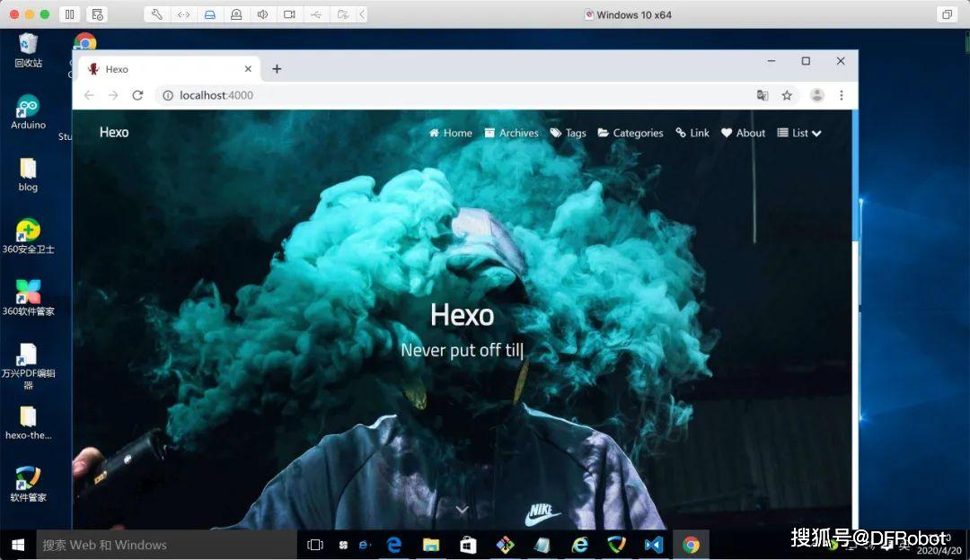
Task: Open Task View in taskbar
Action: pyautogui.click(x=315, y=545)
